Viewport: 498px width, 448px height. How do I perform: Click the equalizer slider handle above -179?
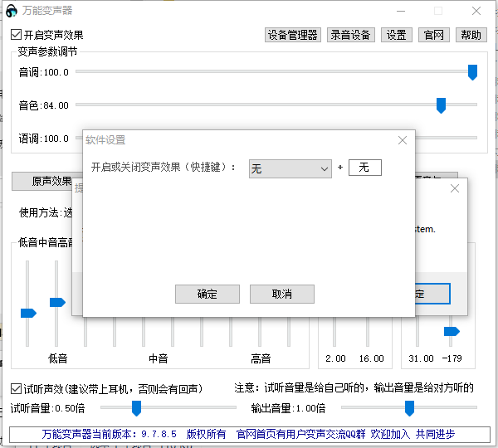(x=452, y=331)
